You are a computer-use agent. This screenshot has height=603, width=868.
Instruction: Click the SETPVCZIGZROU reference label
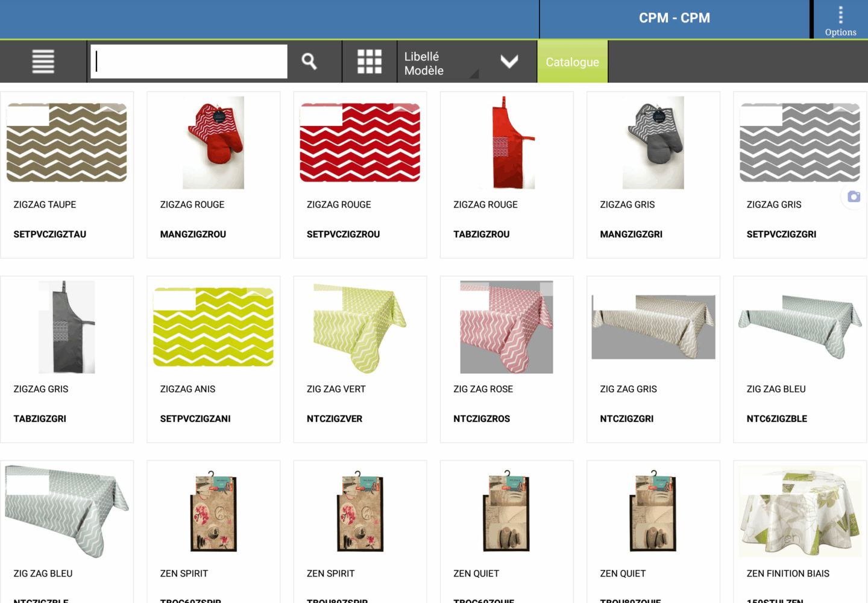point(343,234)
